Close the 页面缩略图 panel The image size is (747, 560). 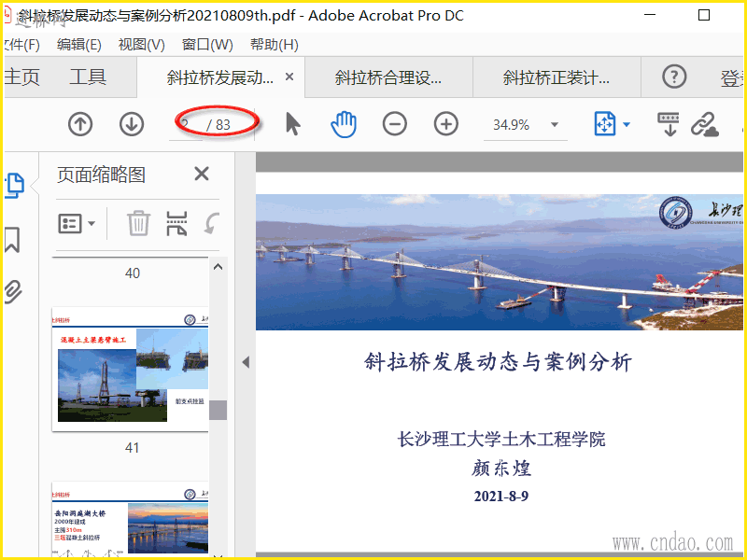(x=202, y=174)
